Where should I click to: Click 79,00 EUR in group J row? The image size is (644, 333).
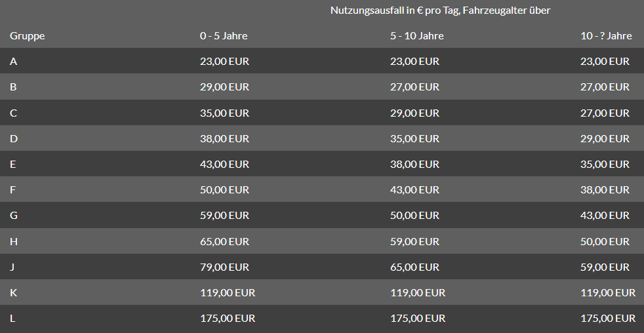[224, 267]
